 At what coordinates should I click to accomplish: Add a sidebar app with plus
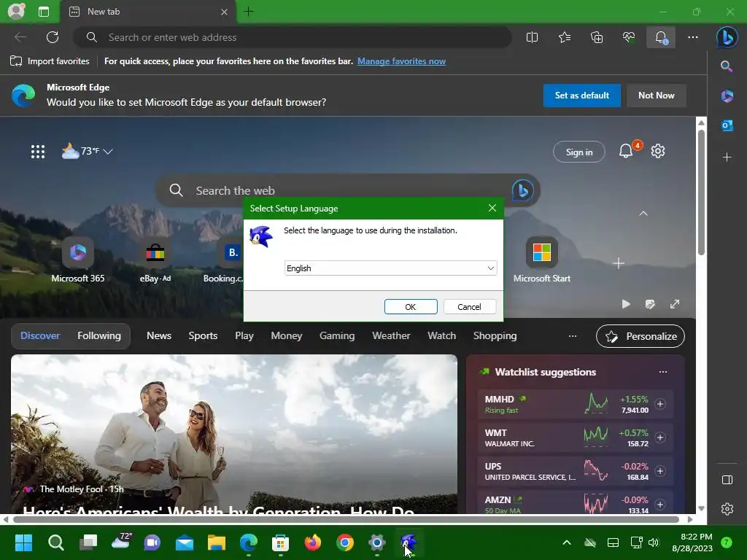pyautogui.click(x=727, y=157)
